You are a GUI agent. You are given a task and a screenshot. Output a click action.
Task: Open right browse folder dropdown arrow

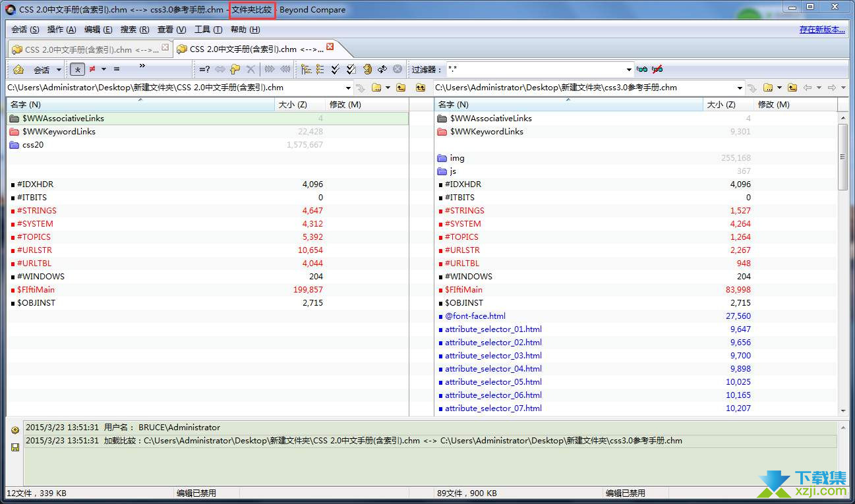[x=779, y=88]
